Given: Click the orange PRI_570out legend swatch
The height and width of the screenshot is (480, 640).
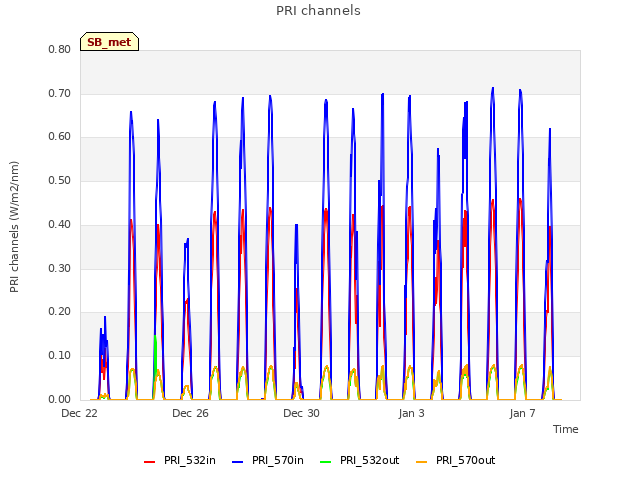Looking at the screenshot, I should point(422,462).
